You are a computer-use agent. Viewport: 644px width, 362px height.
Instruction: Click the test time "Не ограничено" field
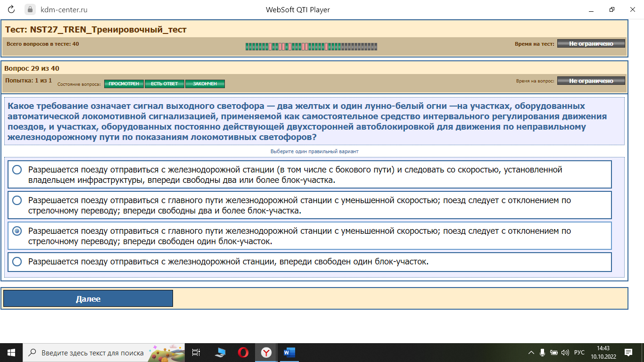(591, 43)
